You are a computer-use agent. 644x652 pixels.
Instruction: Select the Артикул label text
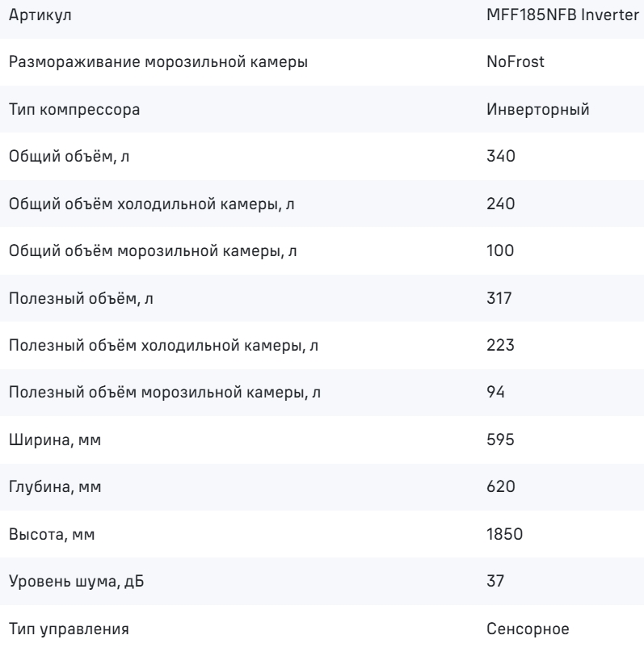click(40, 15)
